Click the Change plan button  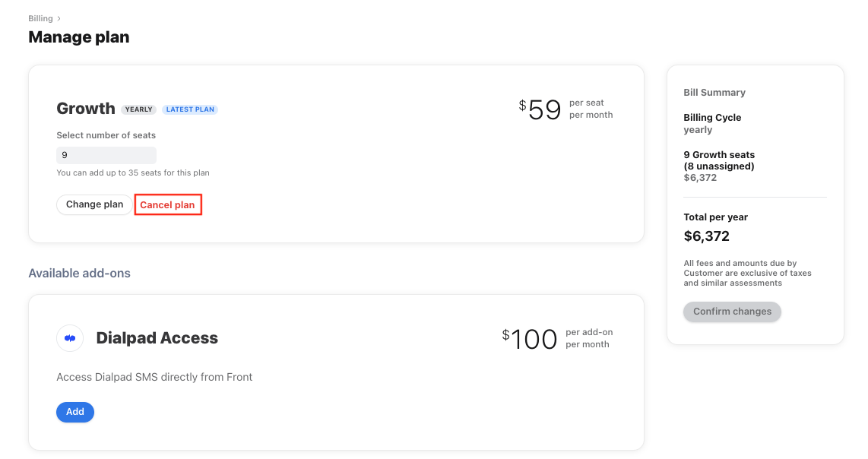(x=93, y=204)
